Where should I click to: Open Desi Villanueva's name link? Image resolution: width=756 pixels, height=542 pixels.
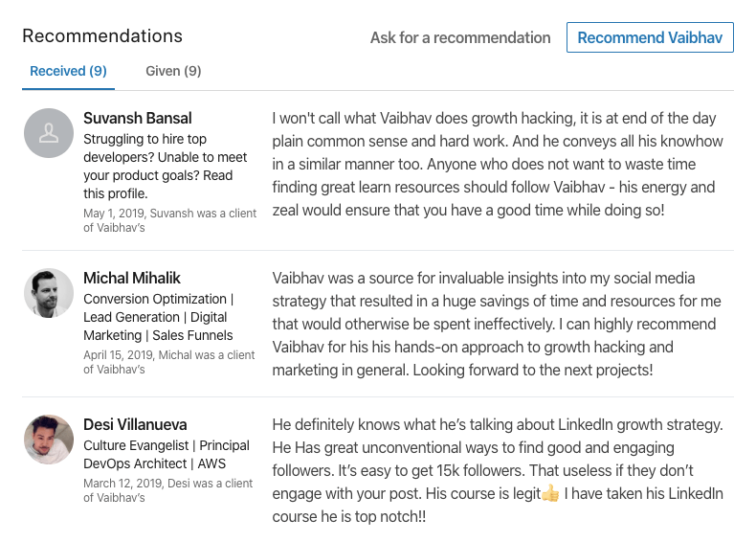click(135, 424)
